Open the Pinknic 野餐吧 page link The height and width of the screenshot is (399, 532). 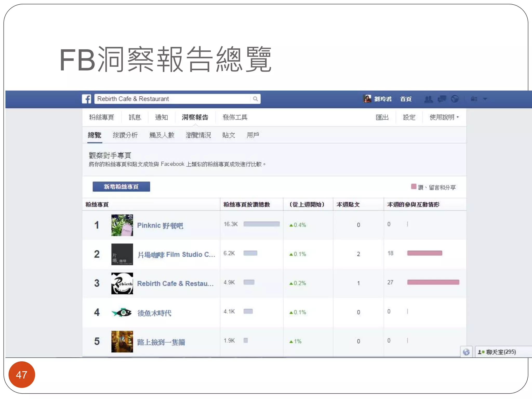tap(160, 225)
